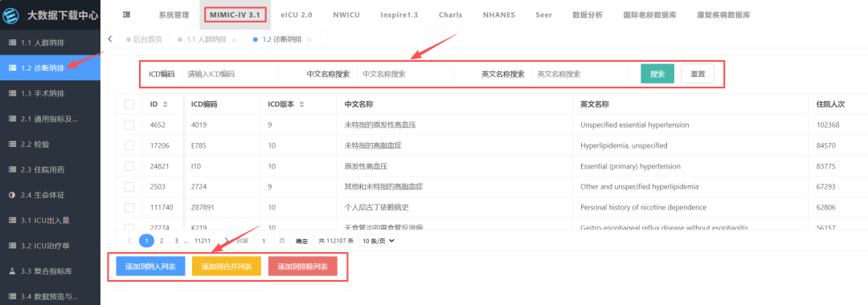The width and height of the screenshot is (868, 305).
Task: Focus the 英文名称搜索 input field
Action: tap(580, 74)
